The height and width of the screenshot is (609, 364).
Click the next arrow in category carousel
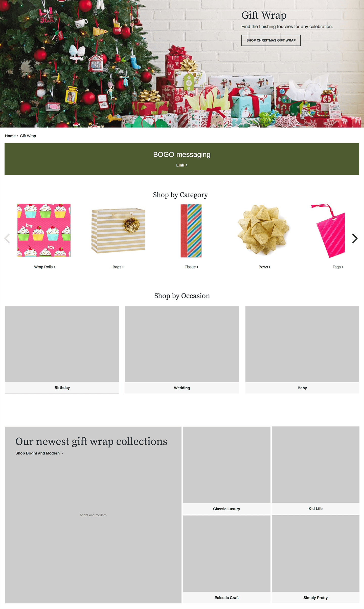[355, 238]
